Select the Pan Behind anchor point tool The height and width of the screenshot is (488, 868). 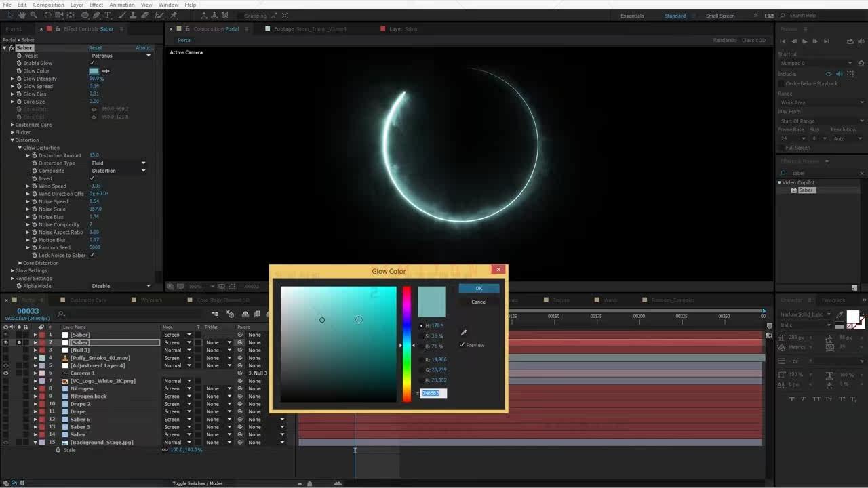[x=72, y=15]
